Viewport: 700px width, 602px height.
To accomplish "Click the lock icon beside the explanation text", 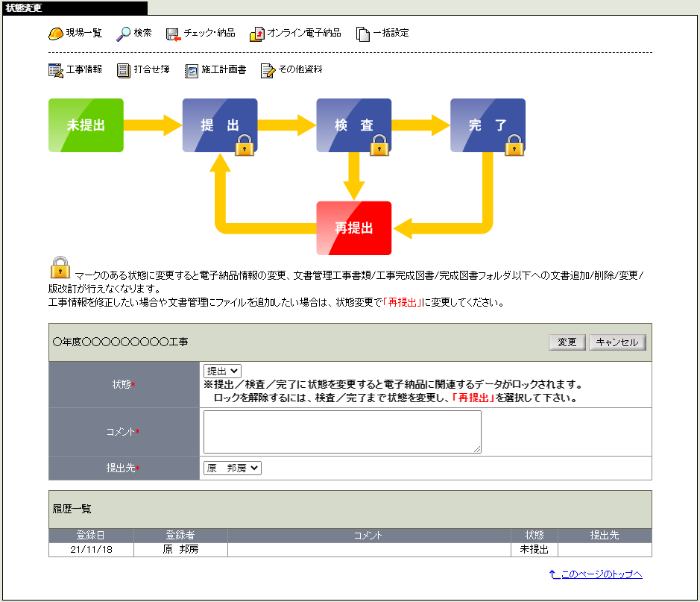I will [60, 267].
